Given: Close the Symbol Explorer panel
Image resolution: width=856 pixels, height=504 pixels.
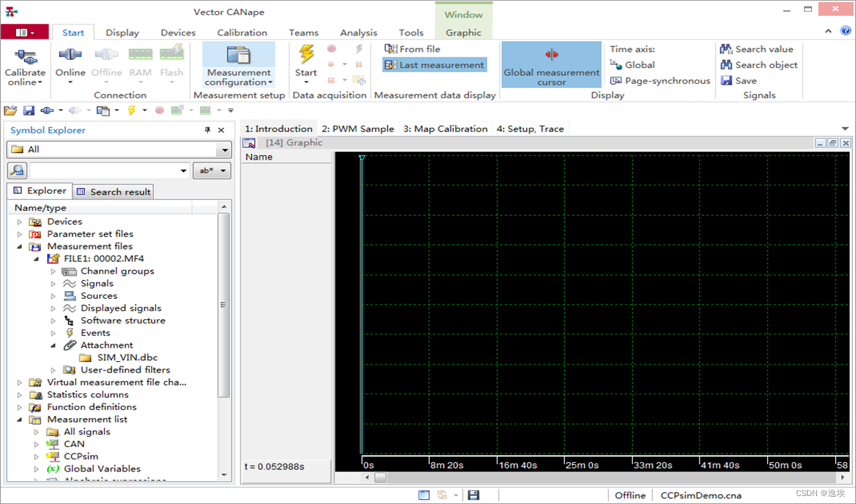Looking at the screenshot, I should click(x=221, y=130).
